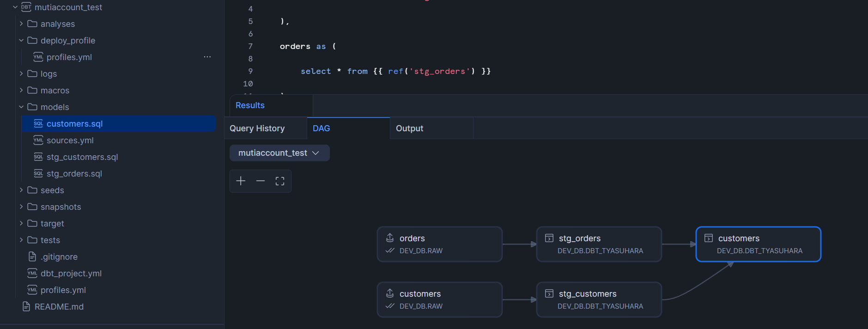Open the mutiaccount_test project dropdown
Viewport: 868px width, 329px height.
point(279,153)
